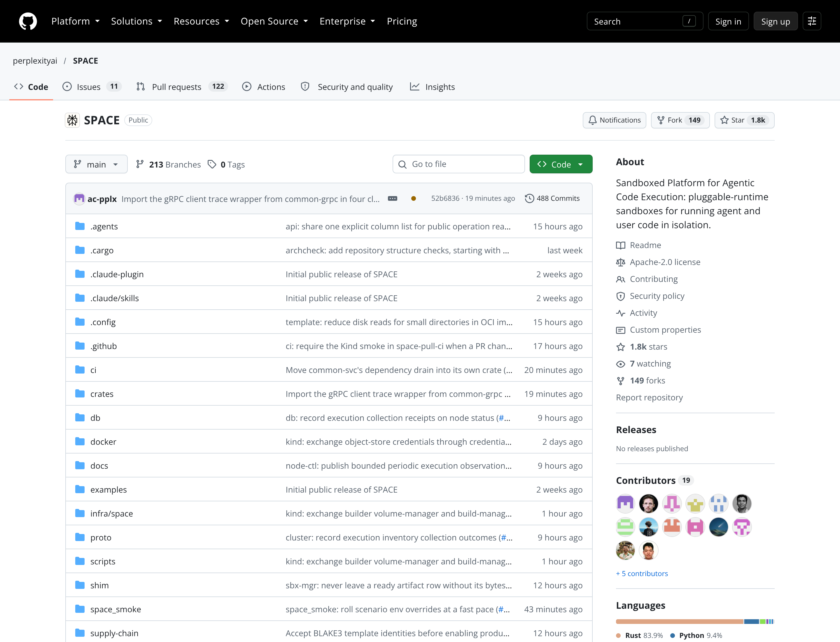840x642 pixels.
Task: Click Report repository link
Action: [x=649, y=398]
